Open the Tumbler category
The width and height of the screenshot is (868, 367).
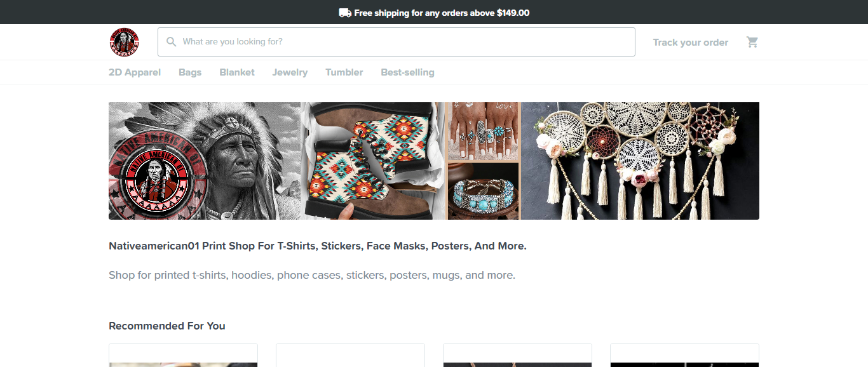344,72
